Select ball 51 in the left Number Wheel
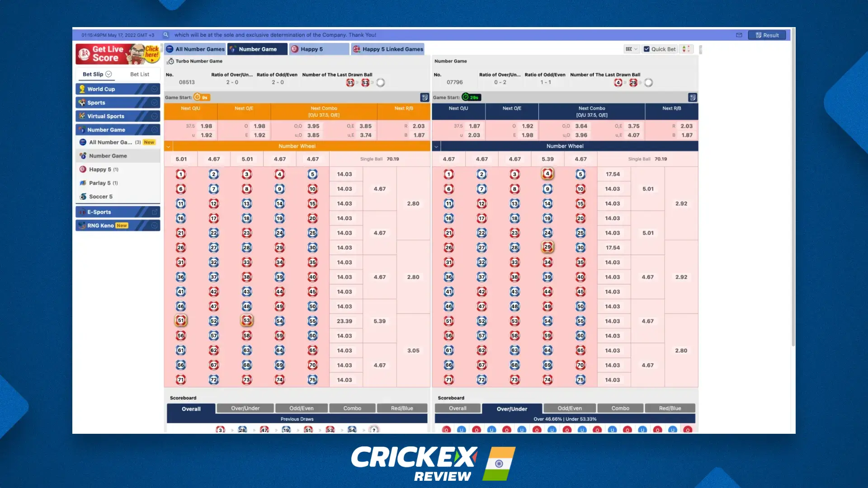 (181, 321)
